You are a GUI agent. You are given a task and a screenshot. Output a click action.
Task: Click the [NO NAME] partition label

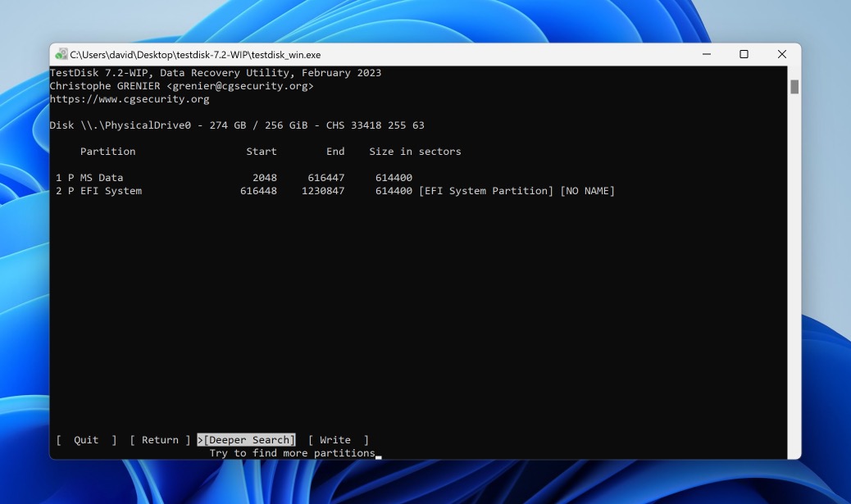coord(587,191)
